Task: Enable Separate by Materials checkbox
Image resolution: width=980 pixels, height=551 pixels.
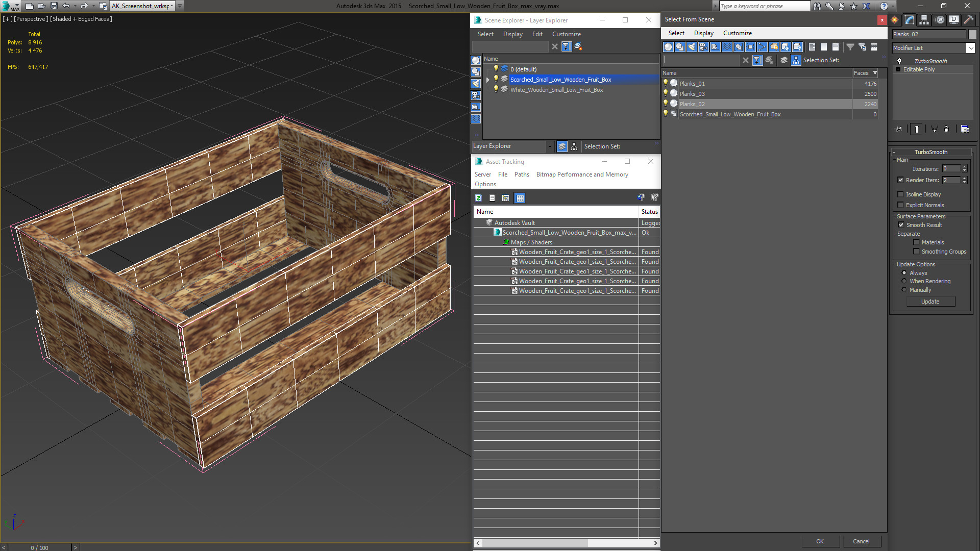Action: pos(916,242)
